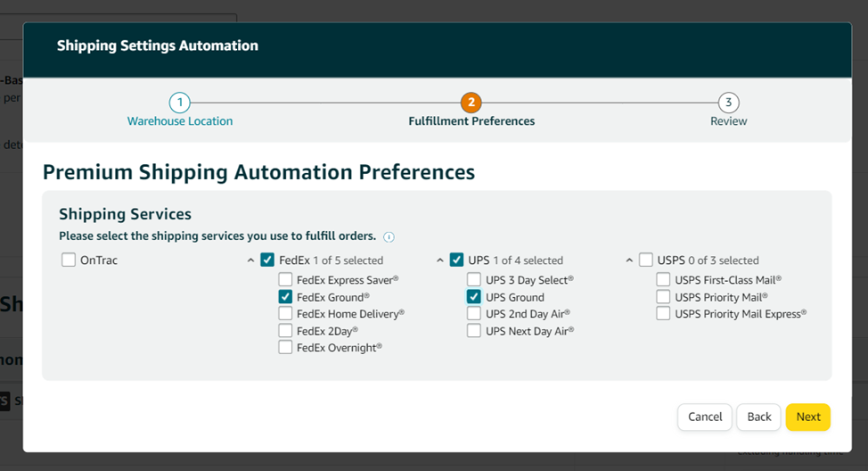The height and width of the screenshot is (471, 868).
Task: Tick UPS 2nd Day Air checkbox
Action: (474, 314)
